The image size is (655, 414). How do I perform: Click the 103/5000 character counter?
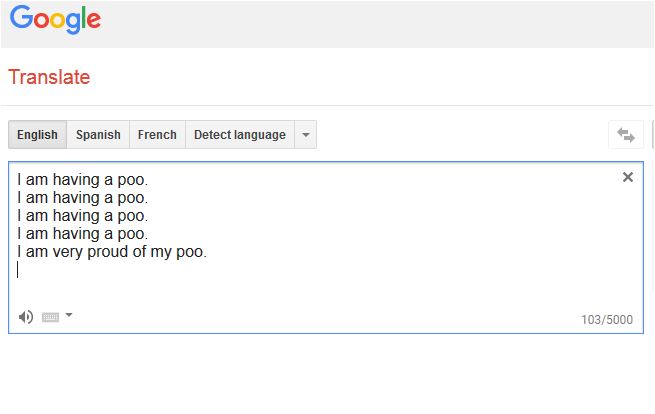tap(607, 320)
